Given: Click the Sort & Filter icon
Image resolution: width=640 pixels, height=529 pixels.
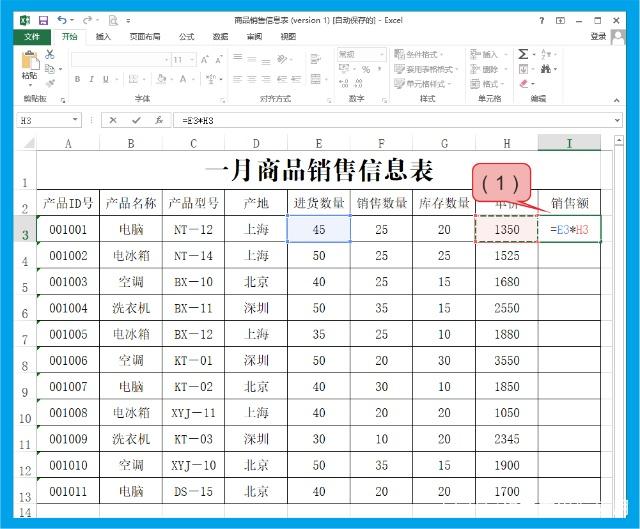Looking at the screenshot, I should point(546,54).
